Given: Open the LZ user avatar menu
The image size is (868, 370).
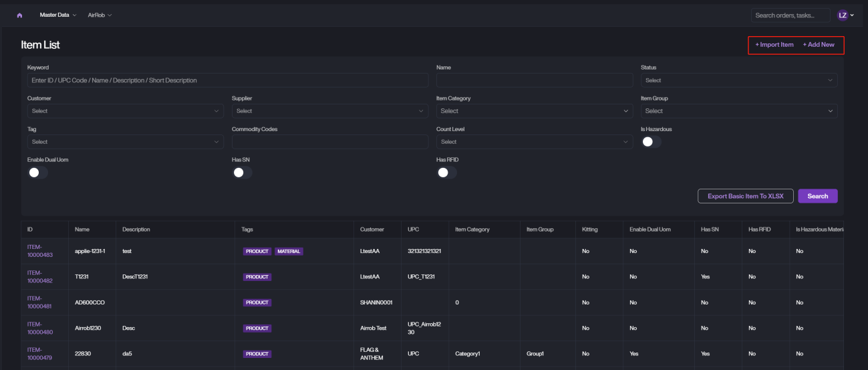Looking at the screenshot, I should [x=845, y=15].
